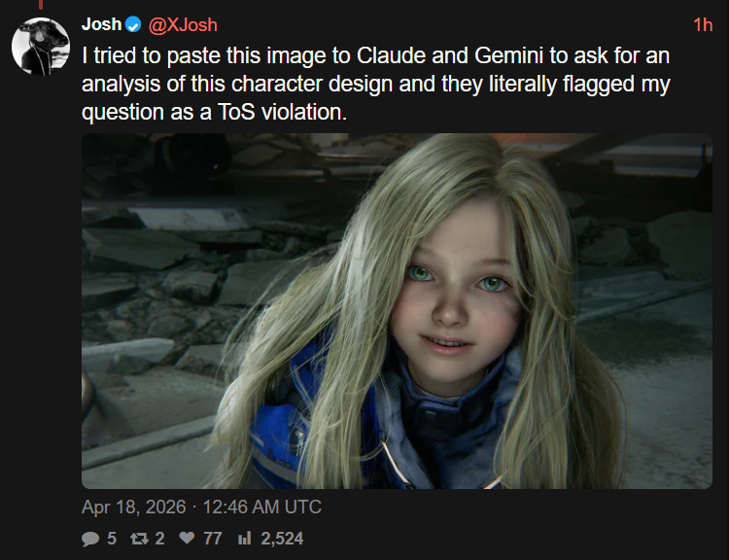Viewport: 729px width, 560px height.
Task: Click the 1h relative timestamp
Action: [702, 24]
